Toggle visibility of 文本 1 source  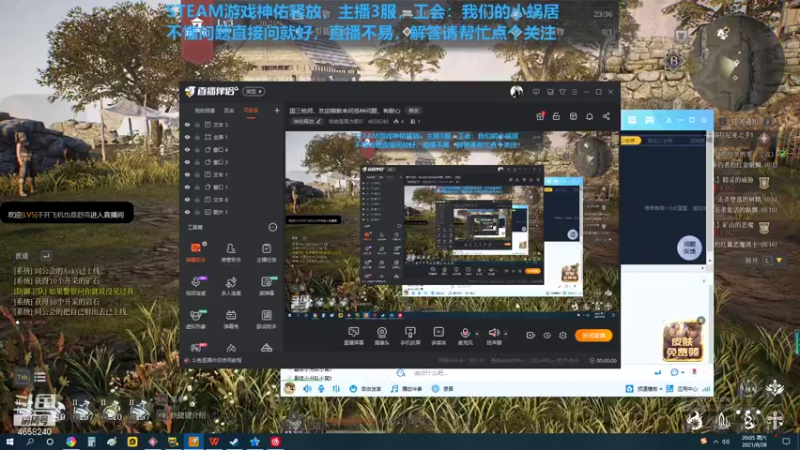pos(187,174)
